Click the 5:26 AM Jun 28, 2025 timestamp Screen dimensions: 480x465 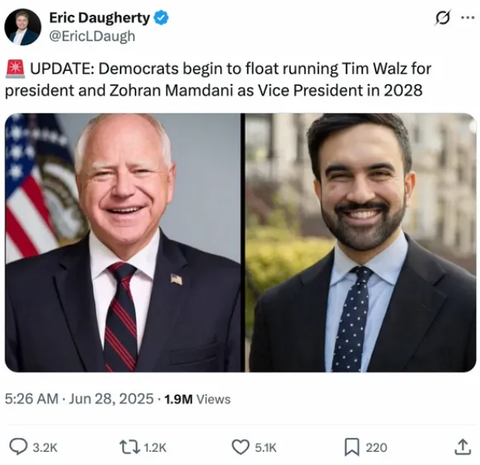pos(79,399)
